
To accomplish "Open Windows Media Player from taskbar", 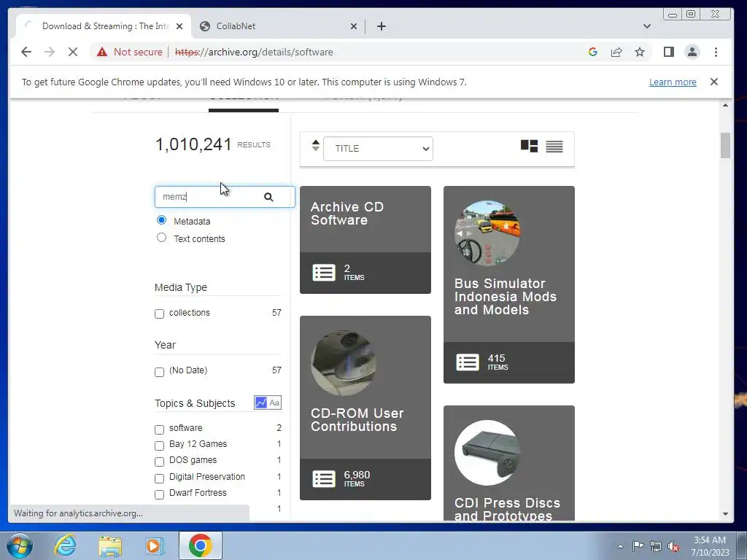I will pos(154,545).
